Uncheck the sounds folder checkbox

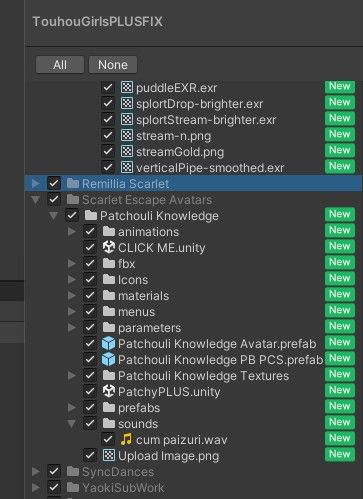coord(90,423)
